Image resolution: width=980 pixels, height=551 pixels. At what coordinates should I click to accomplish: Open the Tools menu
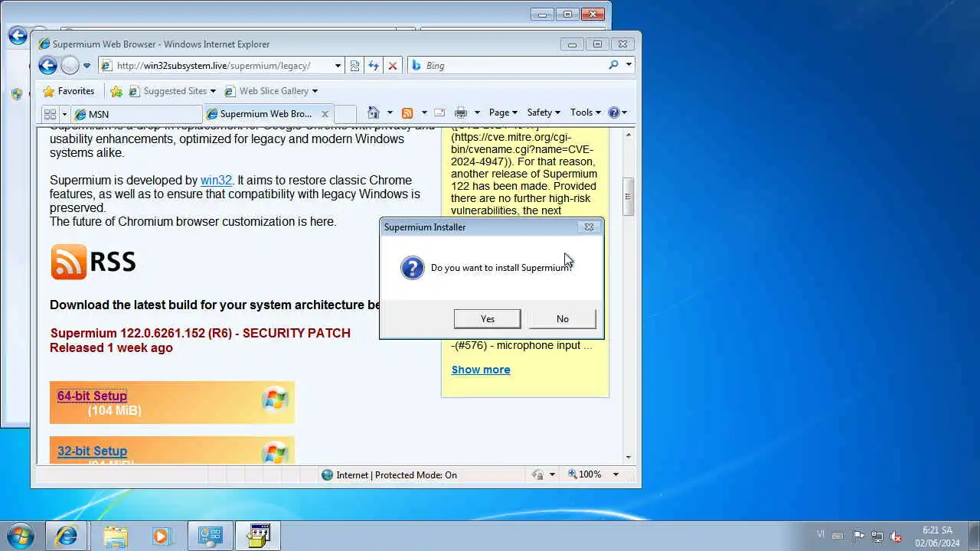coord(586,112)
